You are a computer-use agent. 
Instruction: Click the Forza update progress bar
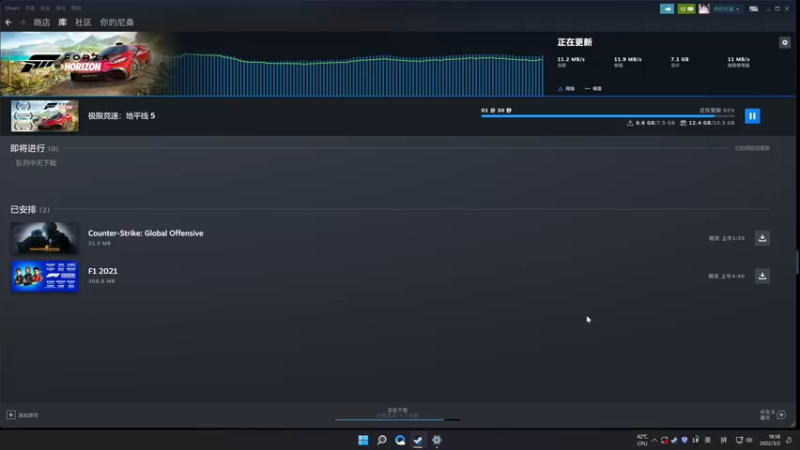pos(608,116)
